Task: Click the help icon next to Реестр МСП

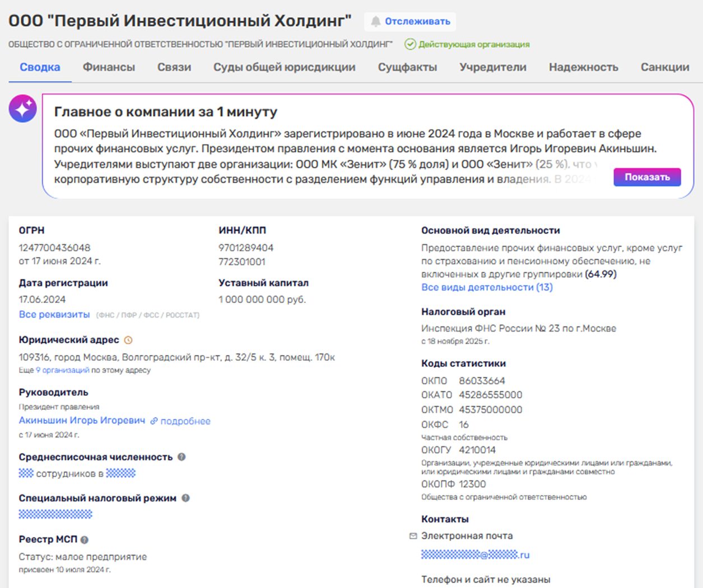Action: tap(83, 539)
